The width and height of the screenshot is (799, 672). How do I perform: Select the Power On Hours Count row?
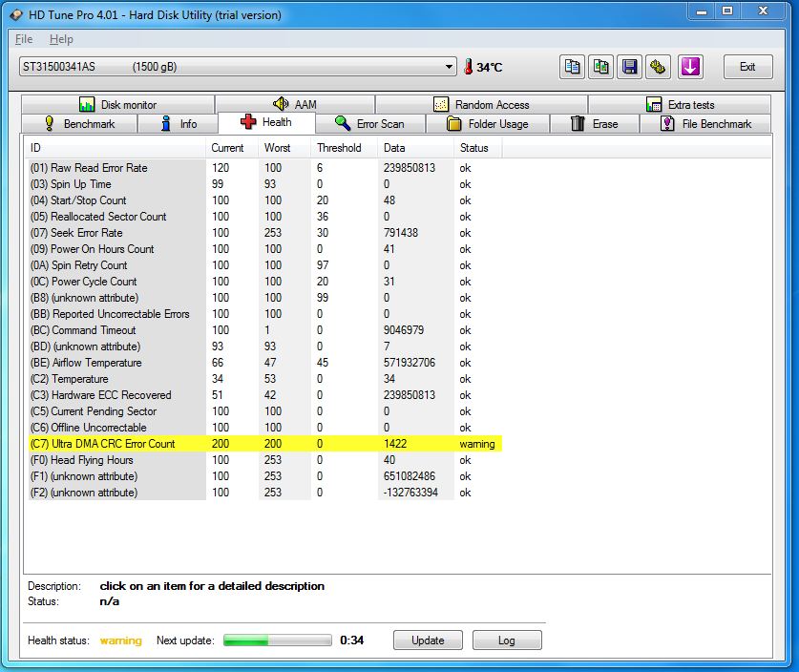(265, 249)
